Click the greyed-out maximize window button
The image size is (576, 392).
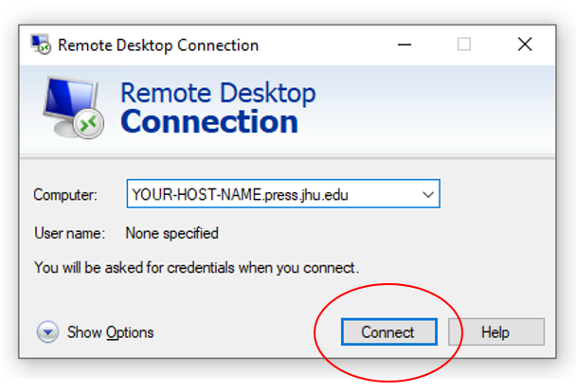coord(464,45)
